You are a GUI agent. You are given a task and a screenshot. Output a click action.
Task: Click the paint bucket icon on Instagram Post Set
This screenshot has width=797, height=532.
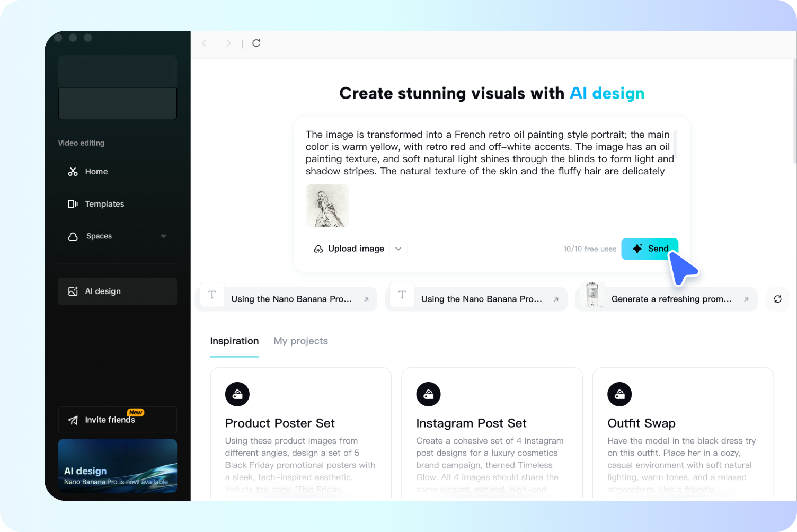428,394
